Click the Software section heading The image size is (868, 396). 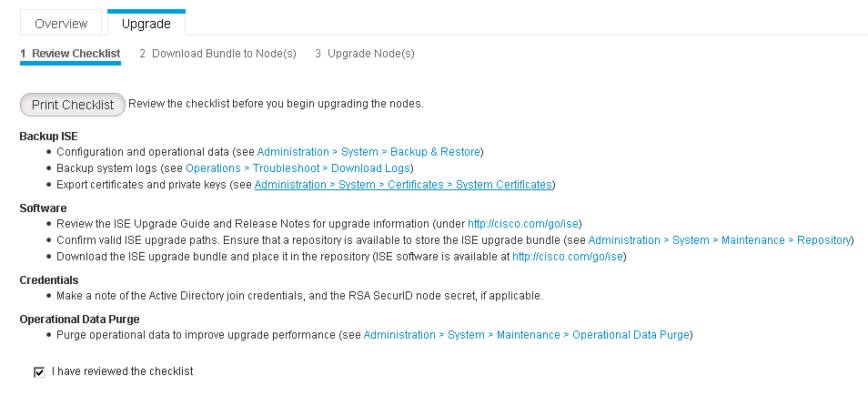(43, 208)
